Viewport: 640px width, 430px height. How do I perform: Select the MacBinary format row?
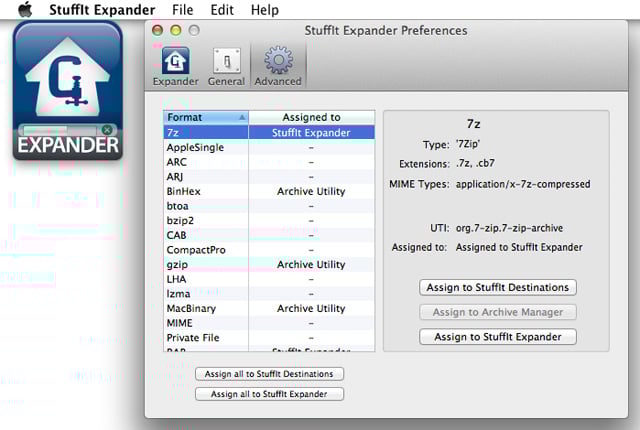point(269,308)
